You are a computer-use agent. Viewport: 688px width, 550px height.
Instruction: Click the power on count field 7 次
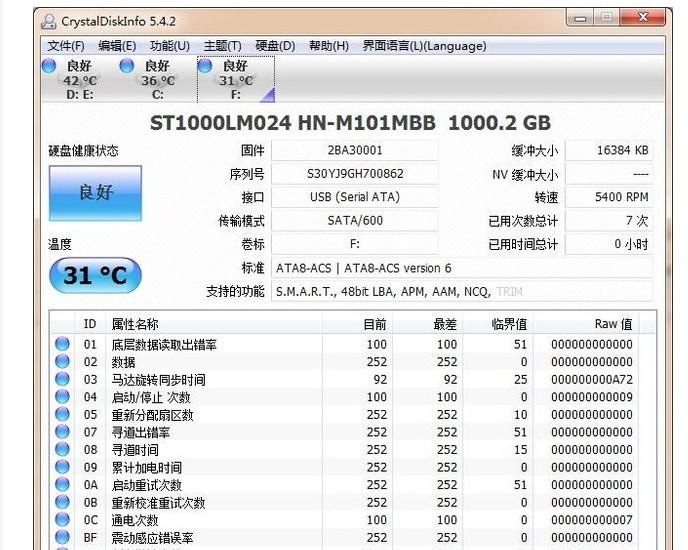[x=609, y=220]
